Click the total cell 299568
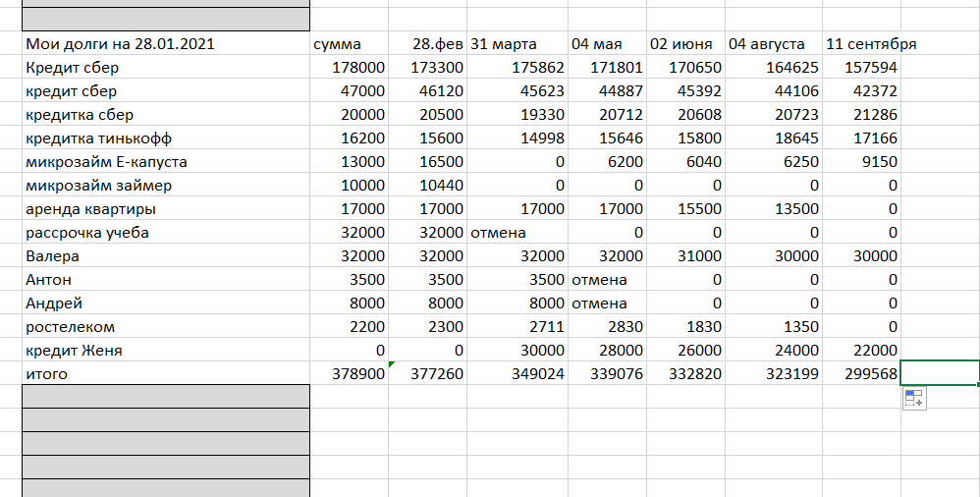The height and width of the screenshot is (497, 980). pyautogui.click(x=861, y=374)
